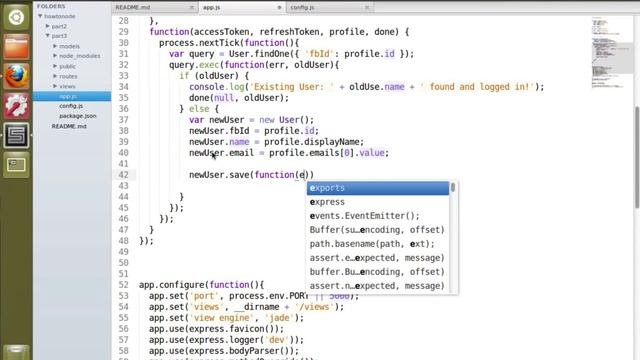The width and height of the screenshot is (640, 360).
Task: Choose 'path.basename(path, ext);' suggestion
Action: pyautogui.click(x=378, y=244)
